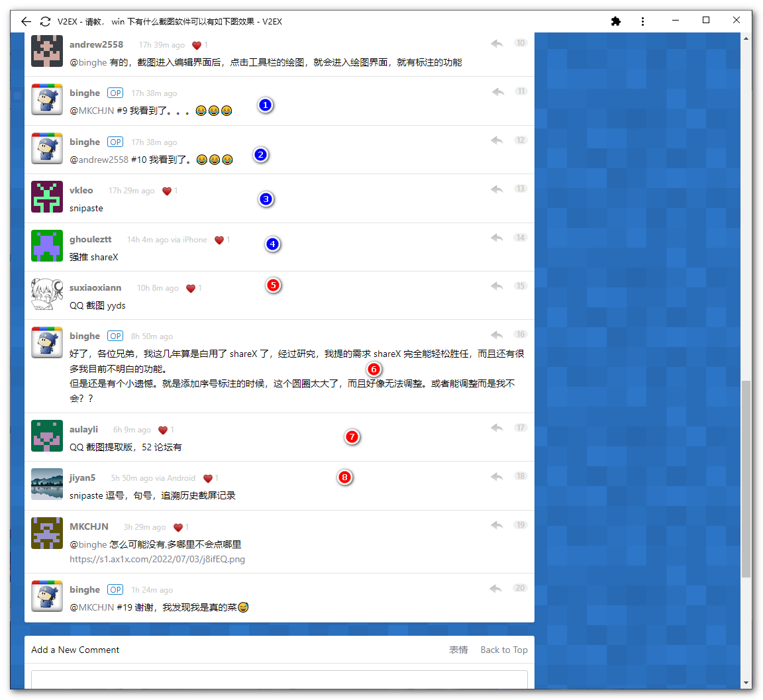Open the 表情 emoji picker
This screenshot has height=700, width=763.
[x=458, y=650]
